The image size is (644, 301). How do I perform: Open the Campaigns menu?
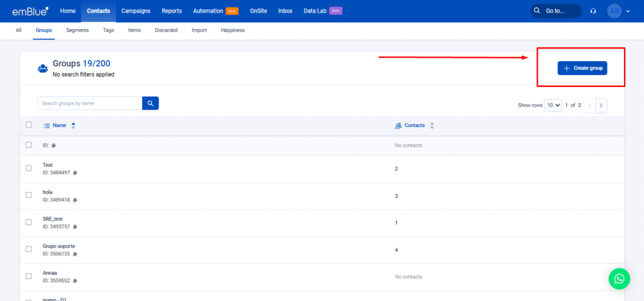pos(136,11)
